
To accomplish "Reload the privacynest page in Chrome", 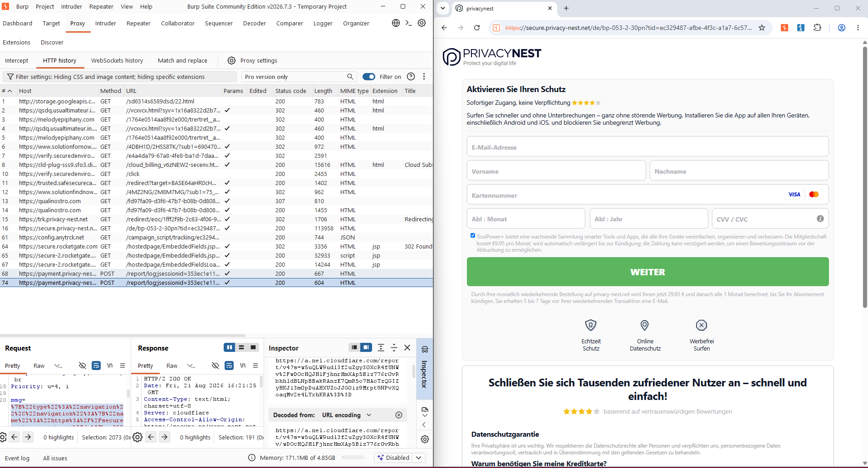I will pyautogui.click(x=477, y=28).
